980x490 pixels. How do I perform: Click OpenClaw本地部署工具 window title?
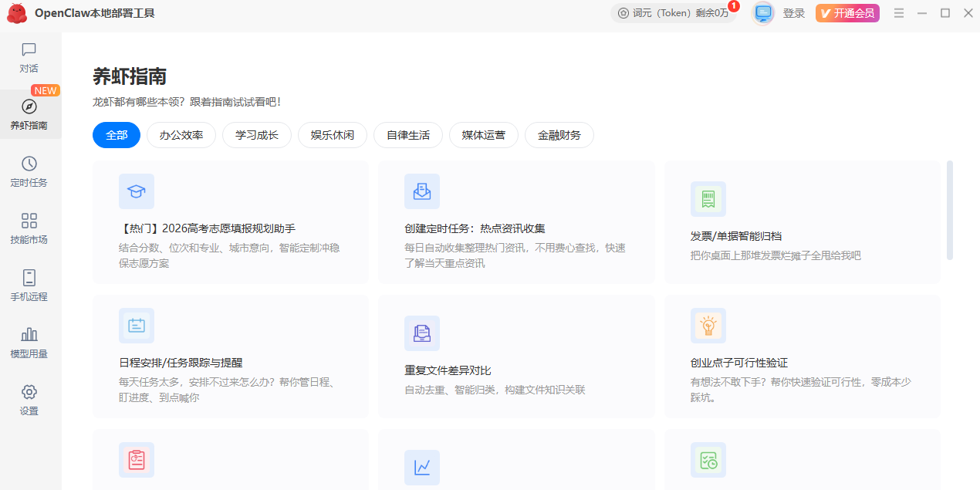click(x=95, y=13)
